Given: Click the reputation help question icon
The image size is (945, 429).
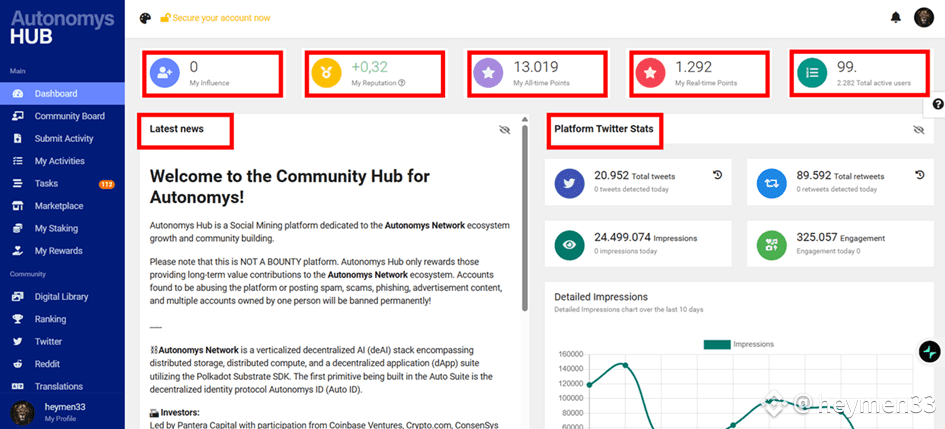Looking at the screenshot, I should click(x=401, y=83).
